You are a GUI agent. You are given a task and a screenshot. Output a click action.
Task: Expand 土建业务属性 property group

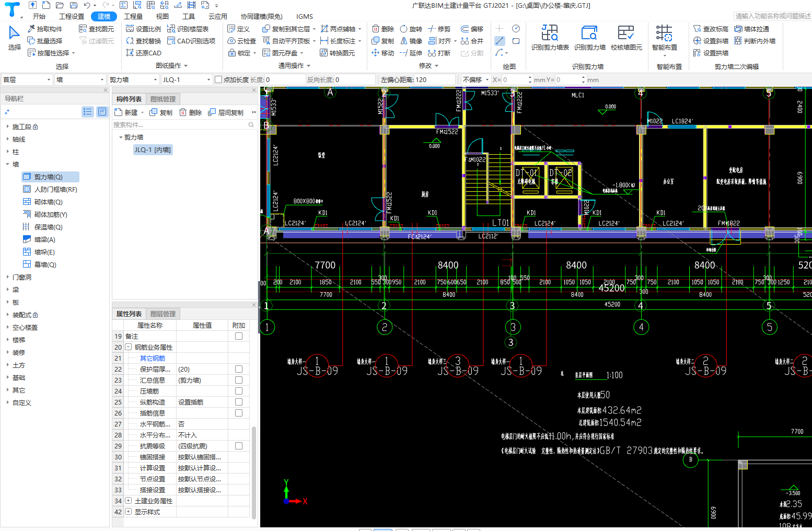(x=129, y=501)
